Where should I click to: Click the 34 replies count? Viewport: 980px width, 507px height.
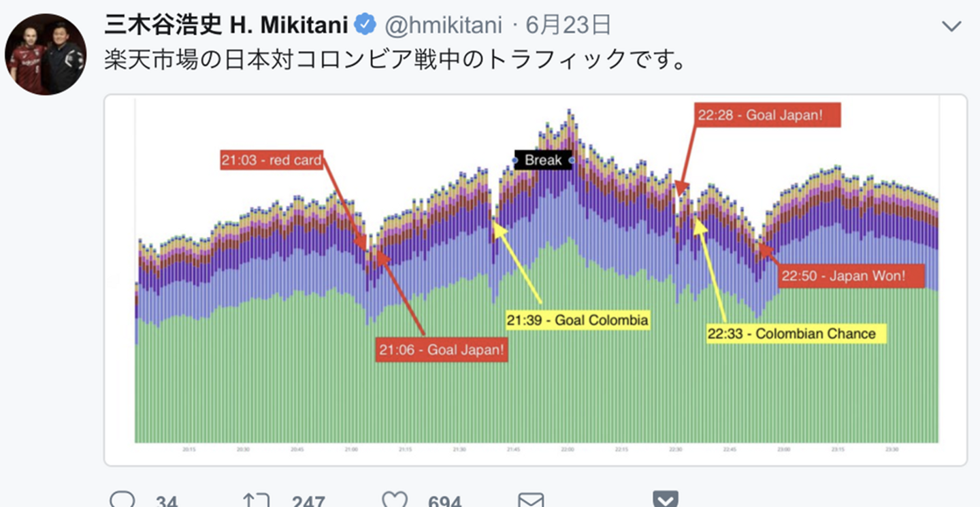(x=167, y=502)
